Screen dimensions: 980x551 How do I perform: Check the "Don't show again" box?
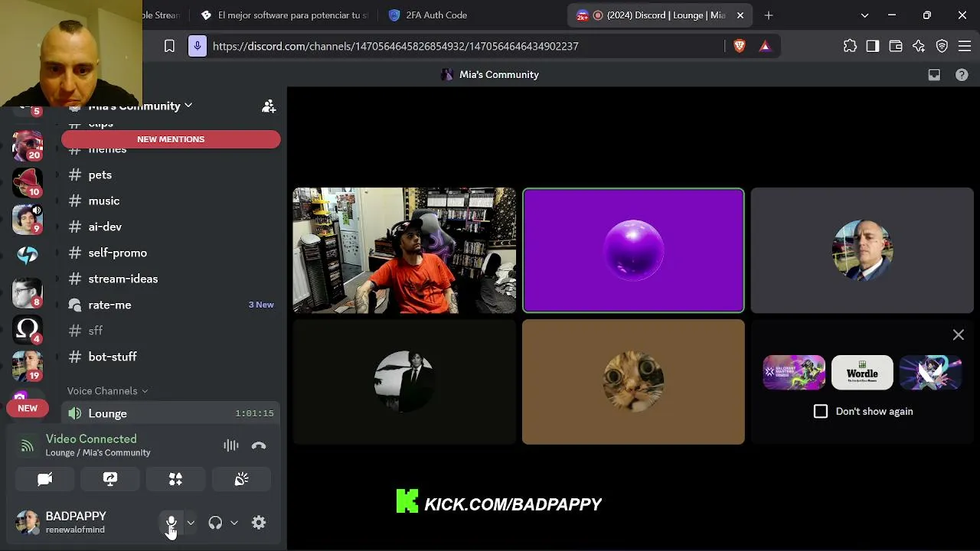[821, 411]
